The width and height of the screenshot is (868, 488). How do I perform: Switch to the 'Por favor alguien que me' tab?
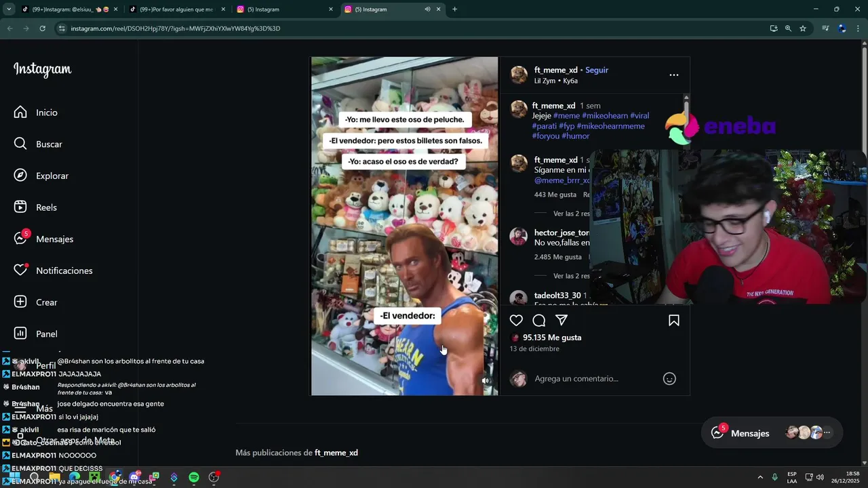176,9
